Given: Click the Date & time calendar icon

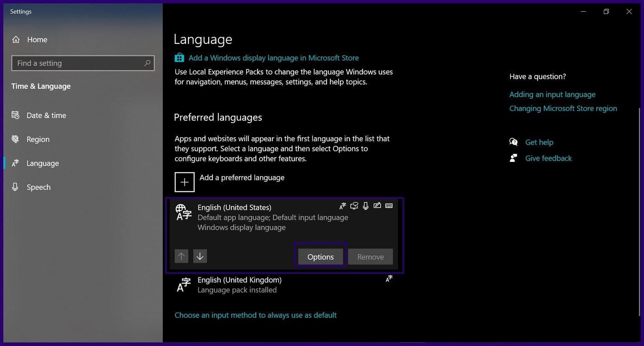Looking at the screenshot, I should coord(15,115).
